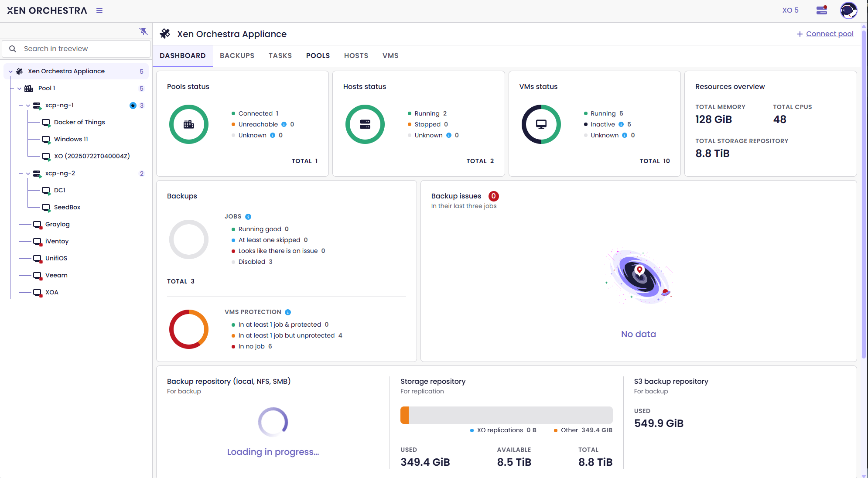Click the VMs protection donut chart
The width and height of the screenshot is (868, 478).
(189, 329)
